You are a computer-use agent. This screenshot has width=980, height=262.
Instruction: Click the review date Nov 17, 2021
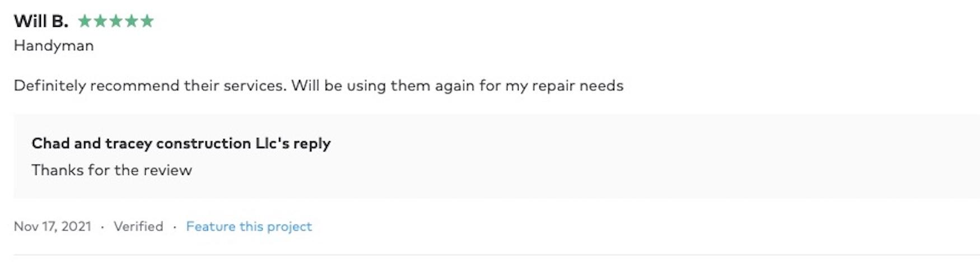(53, 226)
